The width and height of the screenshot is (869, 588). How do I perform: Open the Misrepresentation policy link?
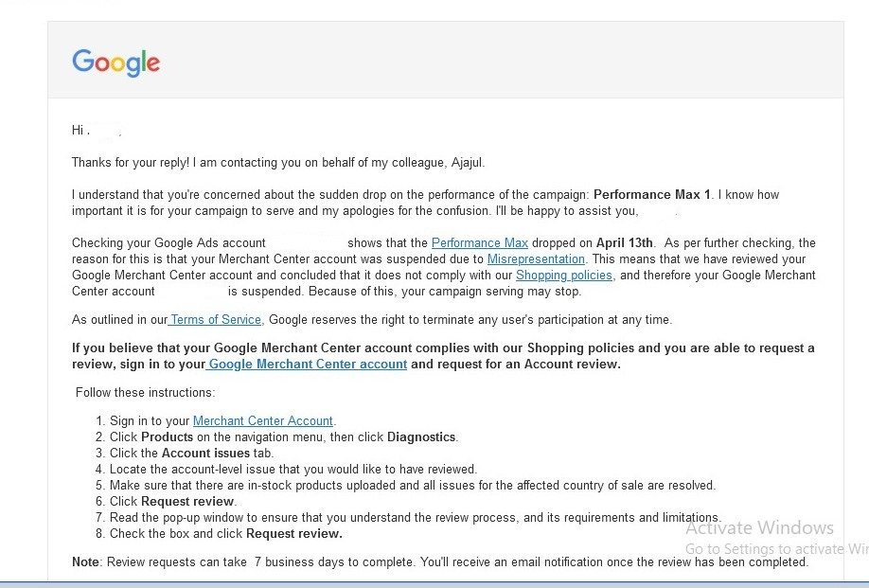pyautogui.click(x=536, y=258)
